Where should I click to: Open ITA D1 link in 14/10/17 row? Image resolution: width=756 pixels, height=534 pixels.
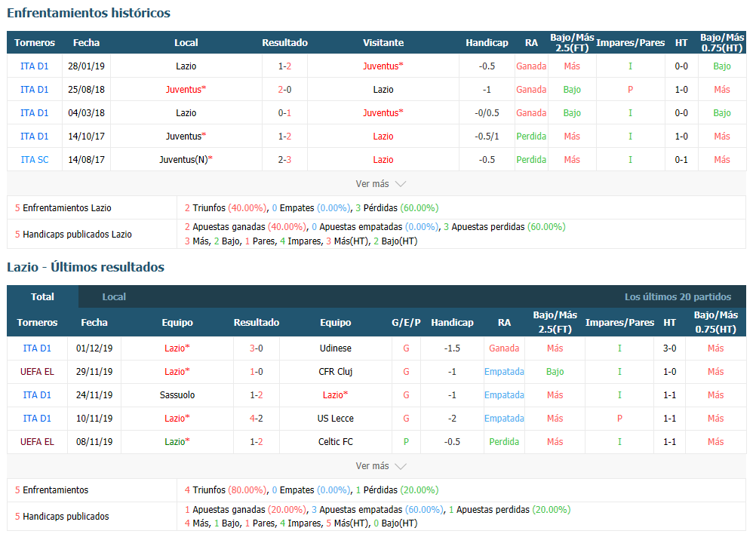34,137
